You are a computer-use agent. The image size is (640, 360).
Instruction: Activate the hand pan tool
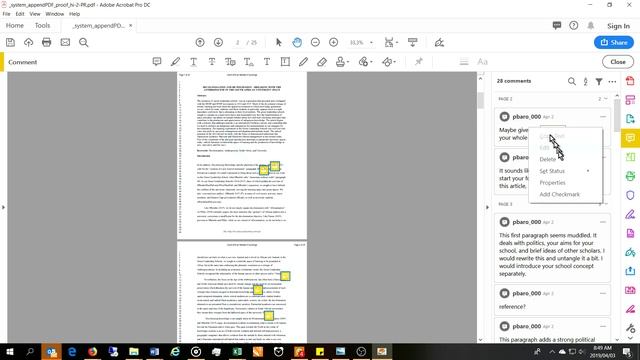(297, 42)
